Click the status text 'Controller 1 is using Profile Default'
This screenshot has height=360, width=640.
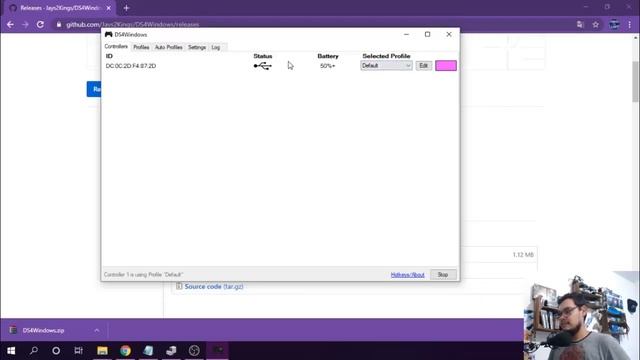[144, 275]
